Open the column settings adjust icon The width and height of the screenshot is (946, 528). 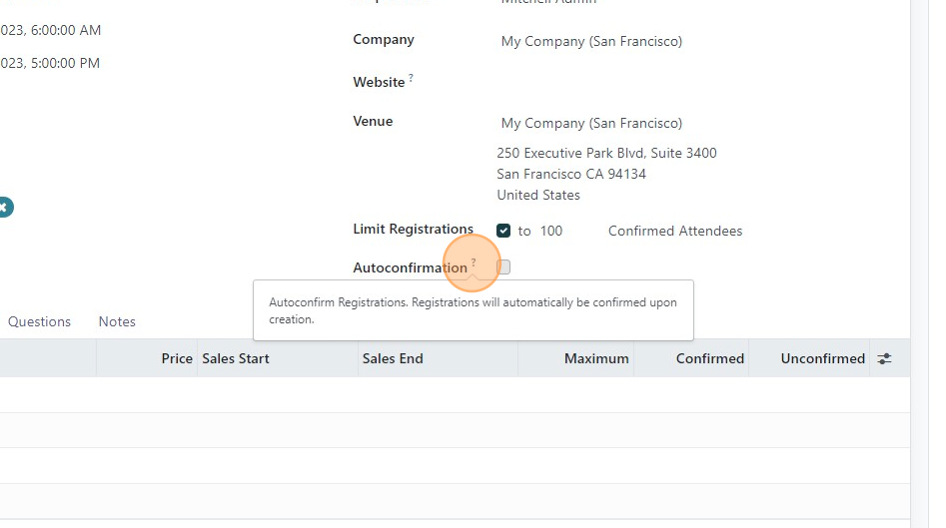(x=884, y=358)
